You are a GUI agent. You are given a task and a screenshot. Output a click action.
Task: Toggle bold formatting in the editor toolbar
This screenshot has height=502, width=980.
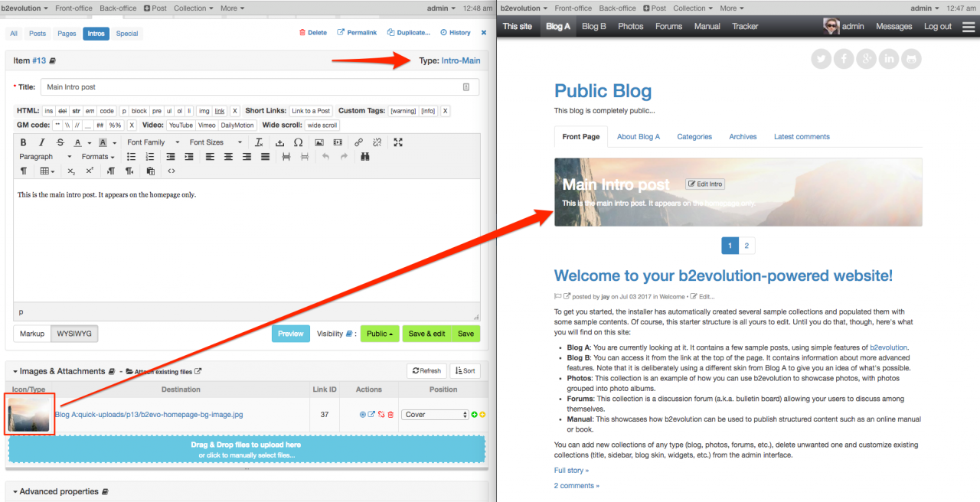pos(23,142)
